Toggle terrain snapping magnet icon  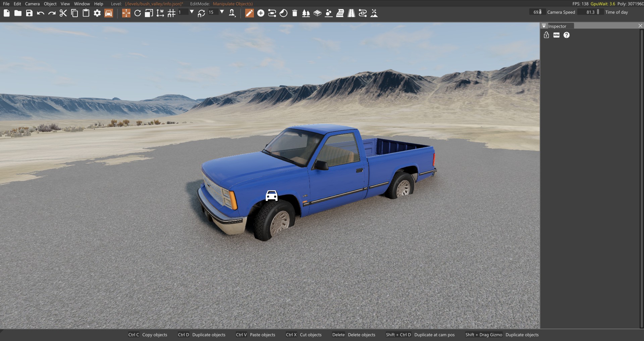tap(232, 13)
